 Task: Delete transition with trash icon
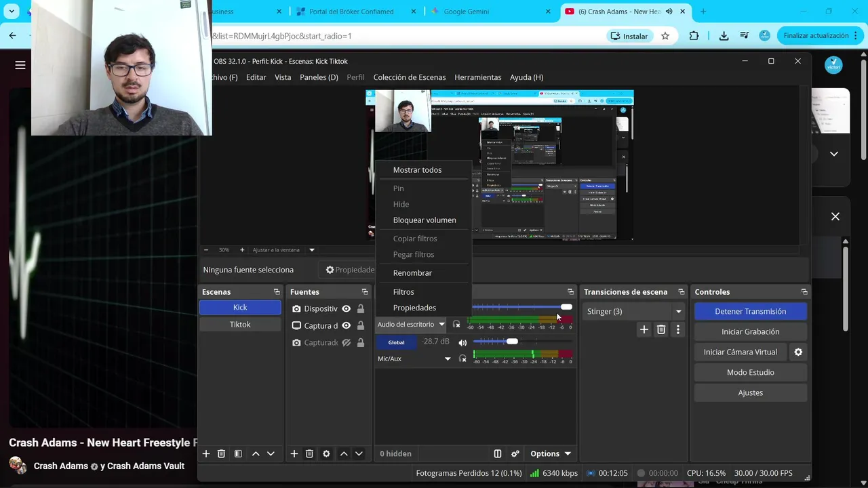(661, 329)
